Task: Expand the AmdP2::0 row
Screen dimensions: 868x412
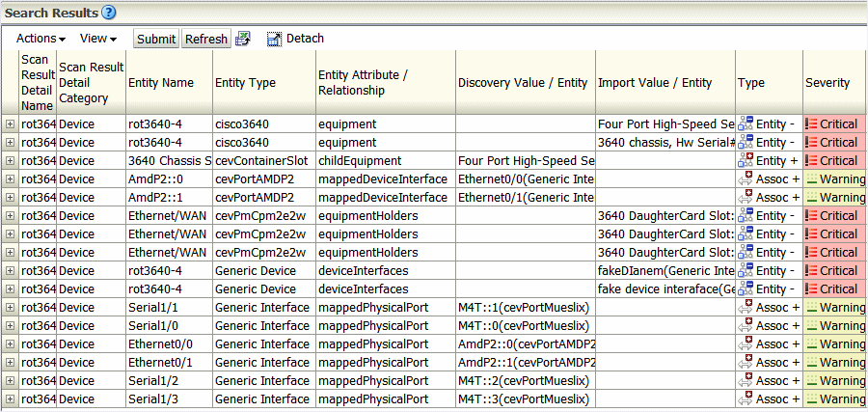Action: pos(10,179)
